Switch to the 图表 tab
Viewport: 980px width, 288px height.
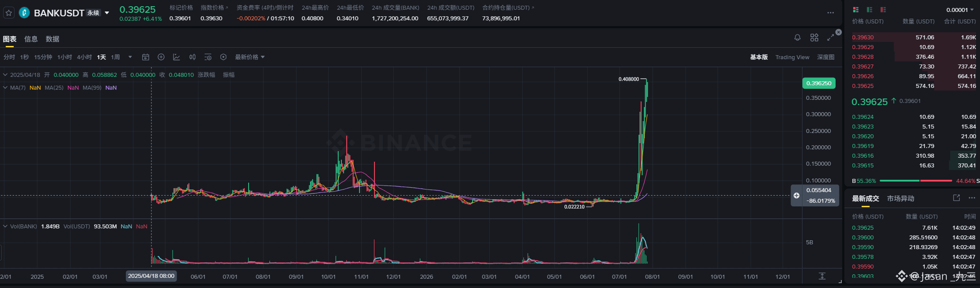(10, 39)
